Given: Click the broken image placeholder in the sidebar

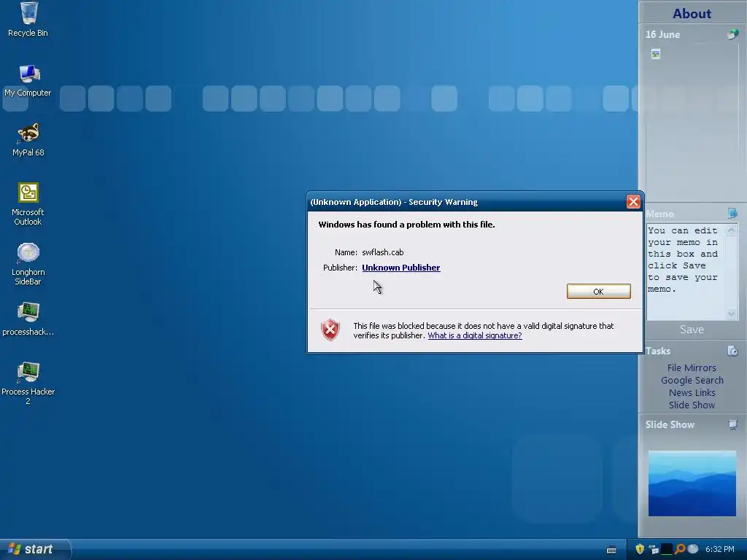Looking at the screenshot, I should click(x=656, y=54).
